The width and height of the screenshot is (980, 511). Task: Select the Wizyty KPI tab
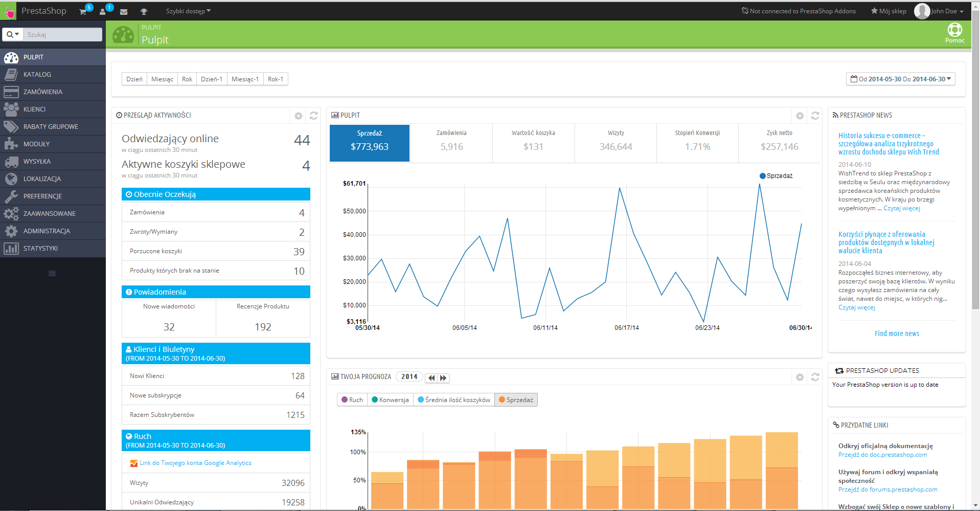tap(616, 143)
